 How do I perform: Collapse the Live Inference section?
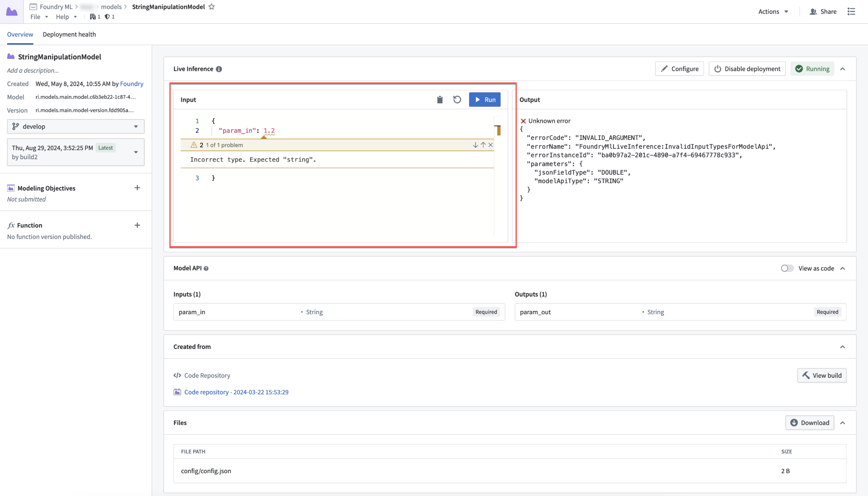842,69
